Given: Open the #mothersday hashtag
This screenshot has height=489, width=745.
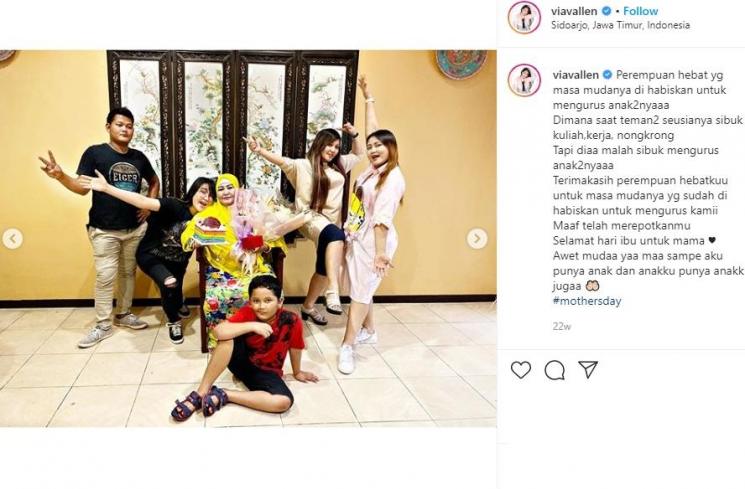Looking at the screenshot, I should click(x=587, y=301).
